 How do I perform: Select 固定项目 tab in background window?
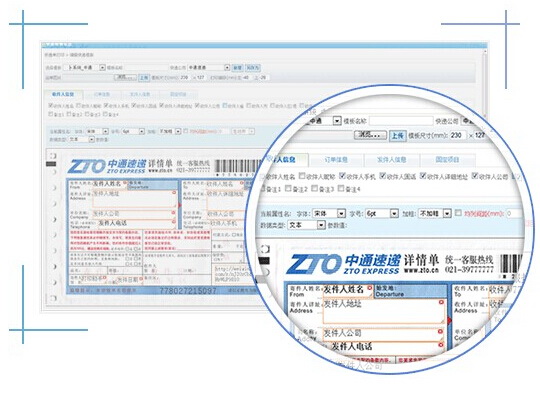[178, 94]
